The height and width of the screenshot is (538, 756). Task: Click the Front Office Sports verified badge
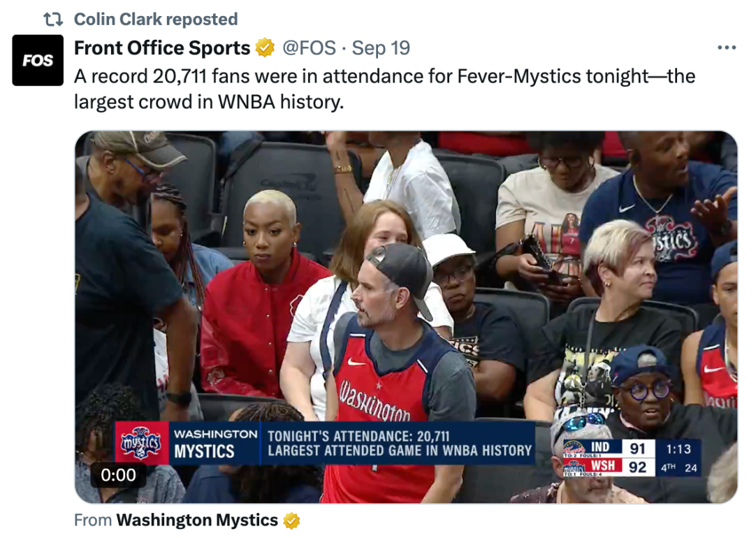point(265,48)
